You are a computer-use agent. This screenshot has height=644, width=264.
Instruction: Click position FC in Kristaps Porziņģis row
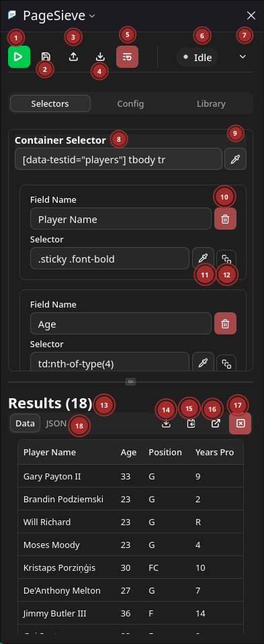point(154,567)
